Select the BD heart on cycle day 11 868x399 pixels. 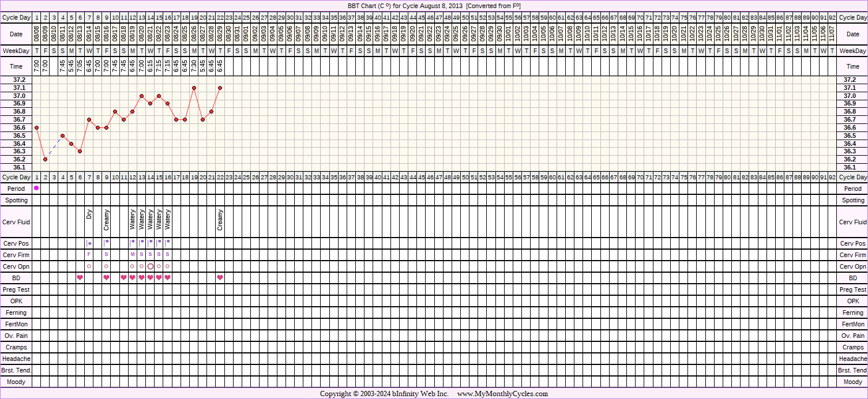[124, 278]
